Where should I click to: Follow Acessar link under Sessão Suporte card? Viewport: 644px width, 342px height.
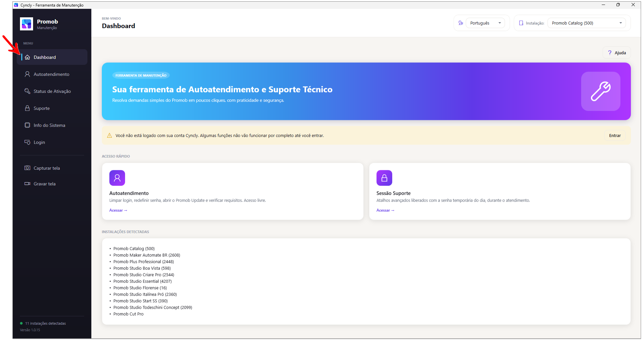[x=385, y=210]
